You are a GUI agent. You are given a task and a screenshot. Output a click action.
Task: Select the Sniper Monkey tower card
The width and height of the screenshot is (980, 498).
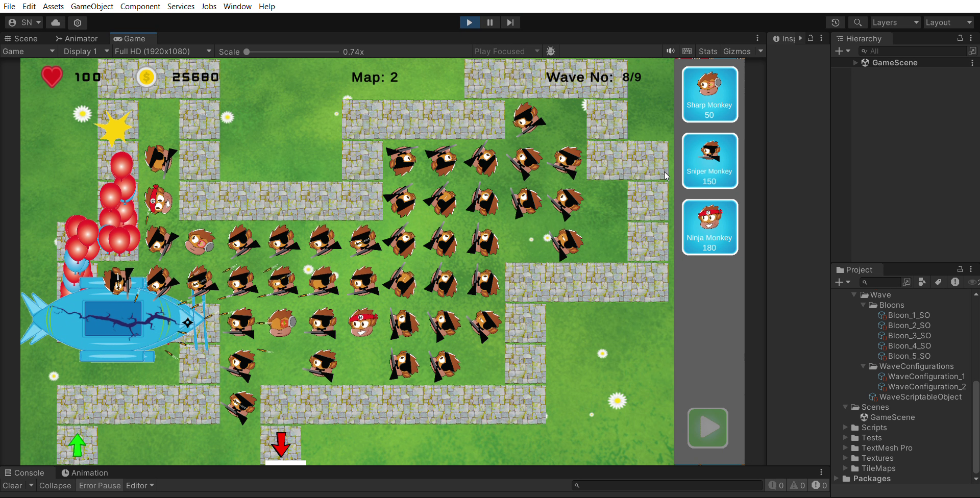click(709, 161)
